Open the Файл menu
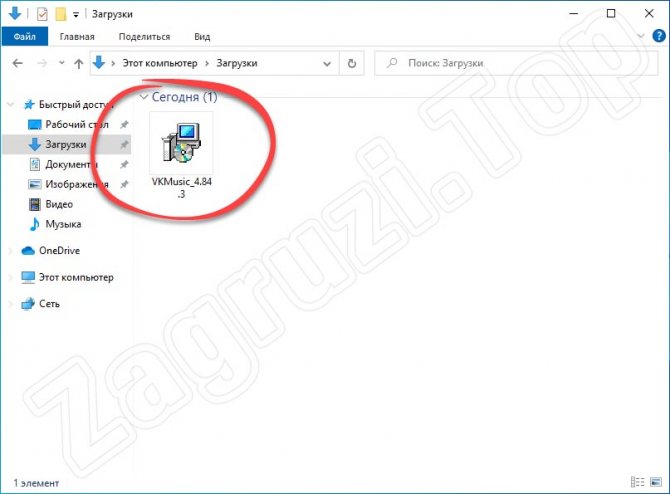670x494 pixels. [24, 37]
